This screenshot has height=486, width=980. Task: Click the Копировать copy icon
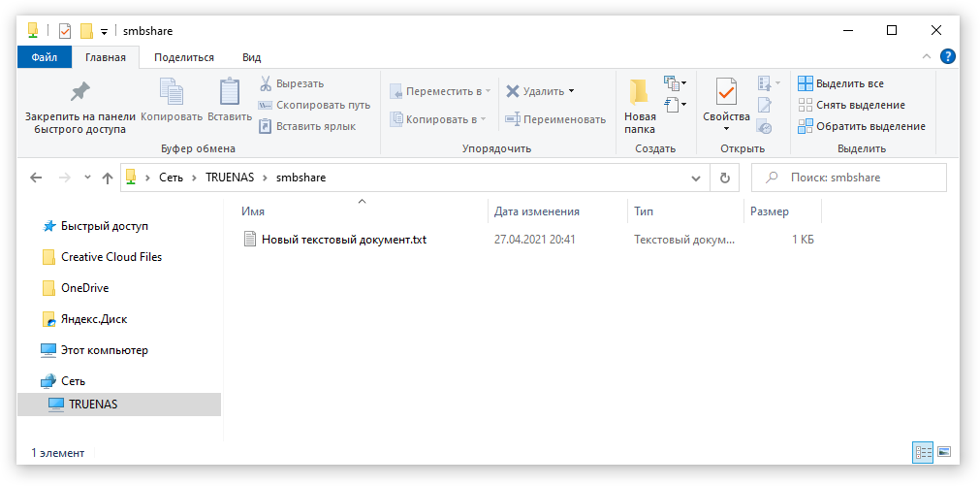172,92
